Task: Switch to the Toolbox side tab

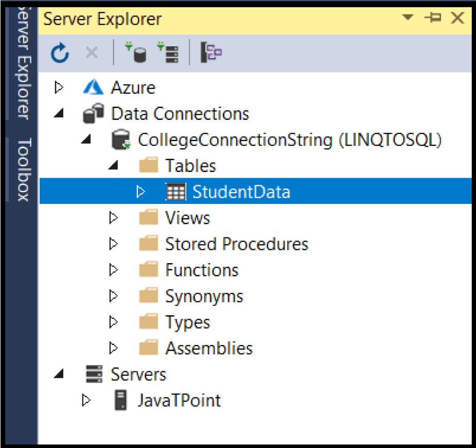Action: [x=24, y=169]
